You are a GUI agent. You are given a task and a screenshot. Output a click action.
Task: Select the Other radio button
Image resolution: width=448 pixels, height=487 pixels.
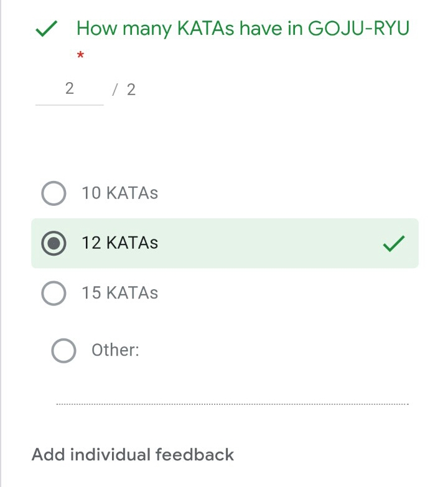coord(63,351)
